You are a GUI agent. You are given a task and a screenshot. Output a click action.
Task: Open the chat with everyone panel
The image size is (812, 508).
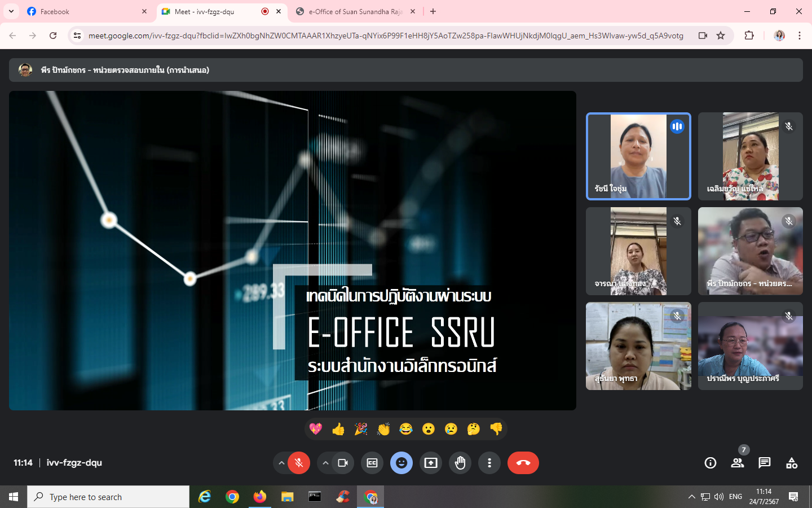765,463
